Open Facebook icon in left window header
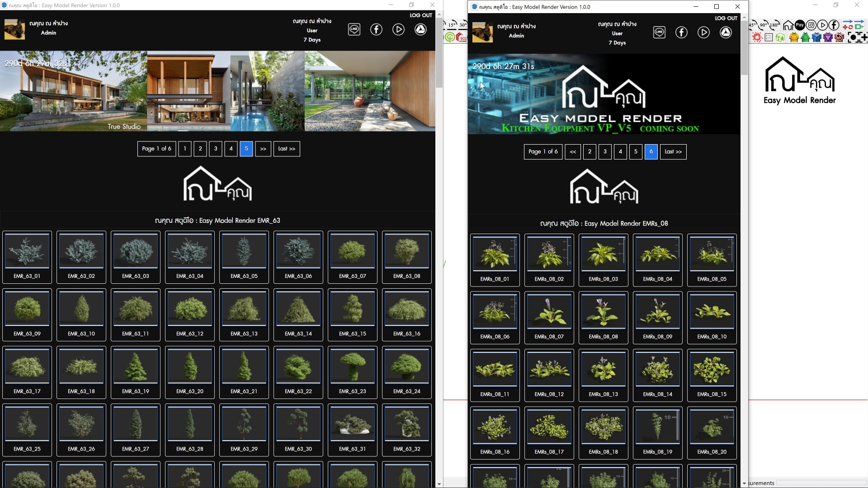This screenshot has width=868, height=488. click(376, 29)
